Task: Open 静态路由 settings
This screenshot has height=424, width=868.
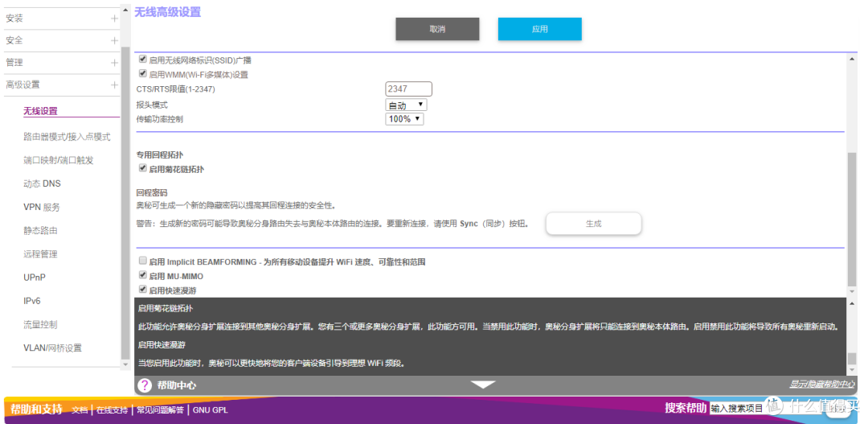Action: coord(40,231)
